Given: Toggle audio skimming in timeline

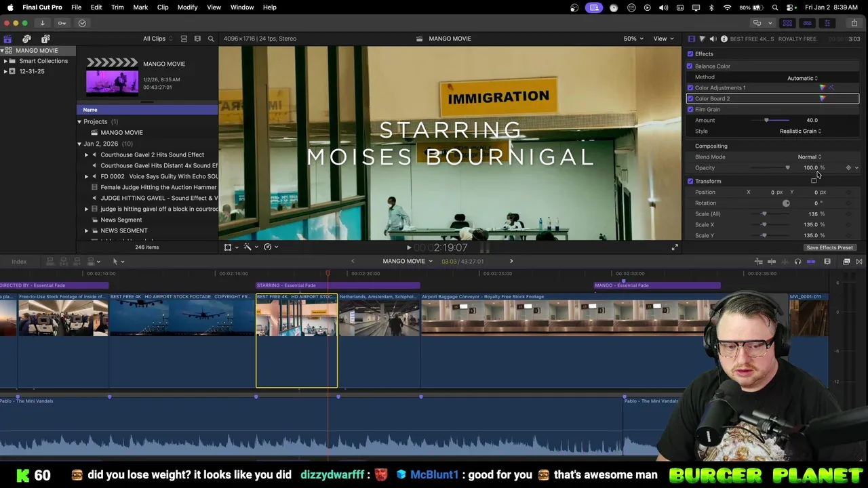Looking at the screenshot, I should 785,262.
